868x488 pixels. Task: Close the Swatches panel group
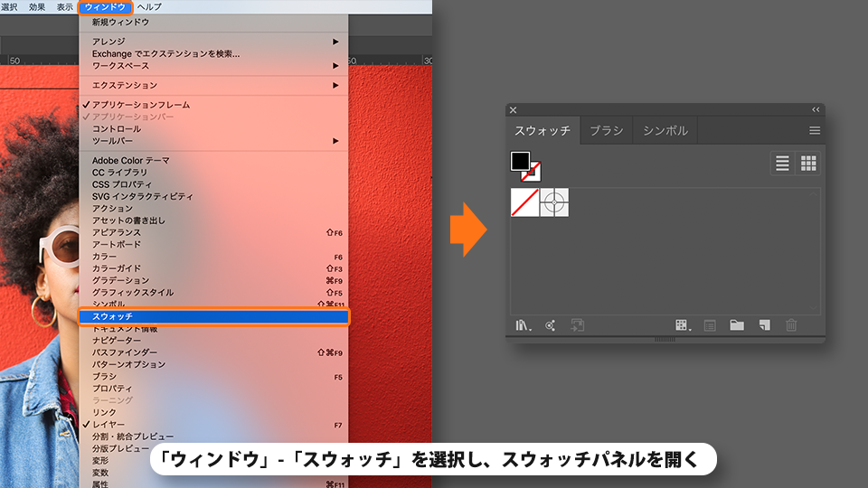point(514,109)
